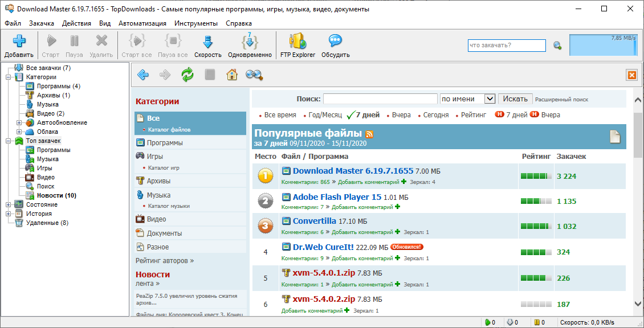Open the Закачка menu
The width and height of the screenshot is (644, 328).
(x=42, y=23)
